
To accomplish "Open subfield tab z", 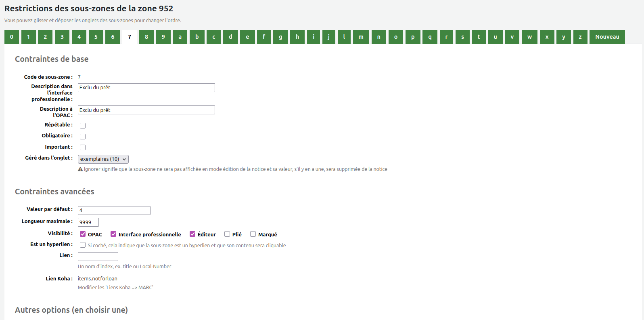I will pyautogui.click(x=580, y=37).
